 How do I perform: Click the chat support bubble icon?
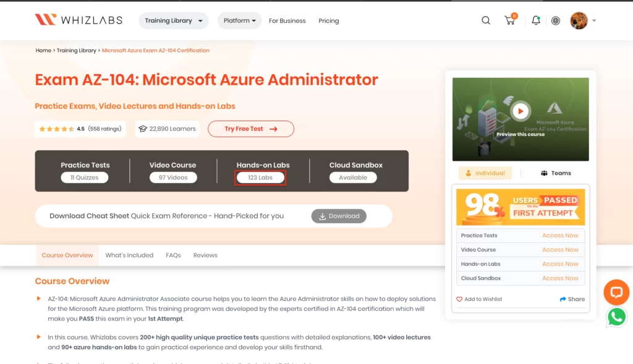tap(616, 292)
